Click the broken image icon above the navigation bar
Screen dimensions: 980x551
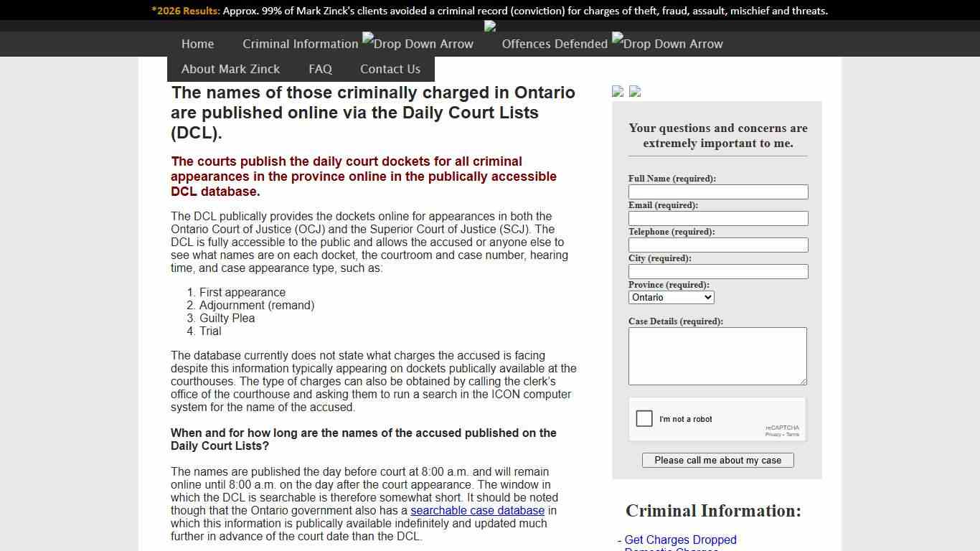coord(489,26)
